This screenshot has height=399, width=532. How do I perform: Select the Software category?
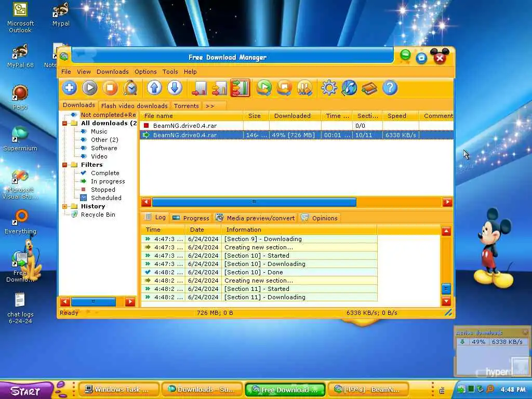104,148
